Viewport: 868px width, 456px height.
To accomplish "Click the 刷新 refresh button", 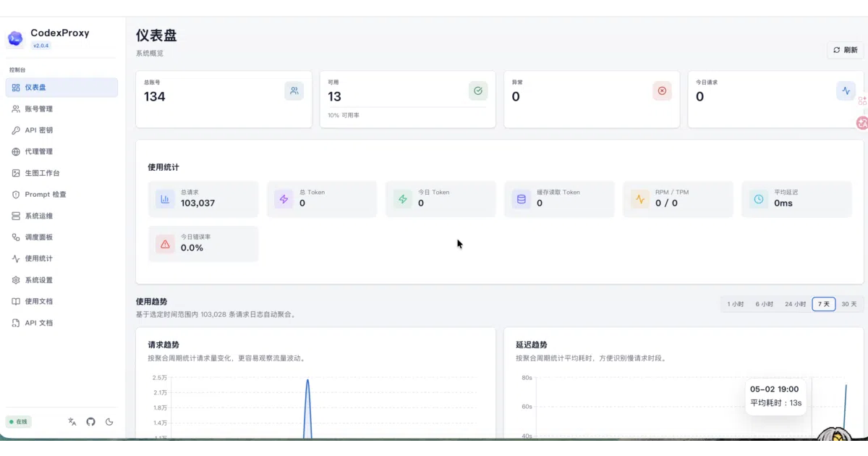I will tap(845, 50).
